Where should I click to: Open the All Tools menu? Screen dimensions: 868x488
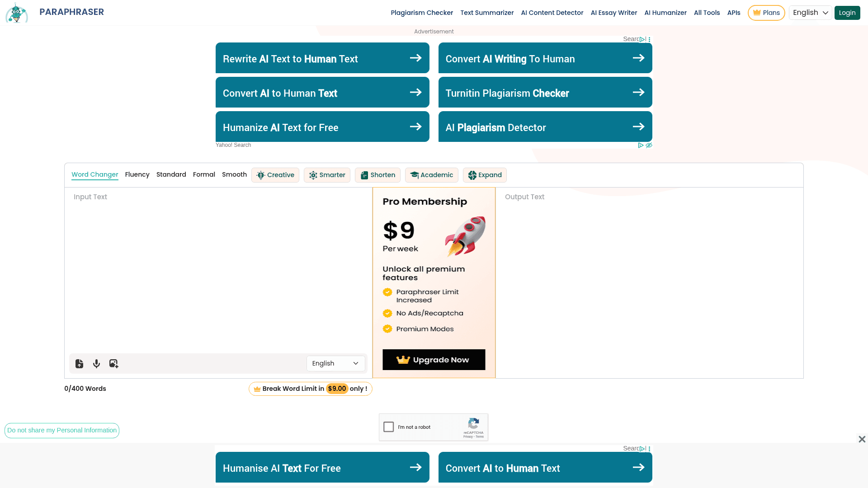click(x=707, y=13)
